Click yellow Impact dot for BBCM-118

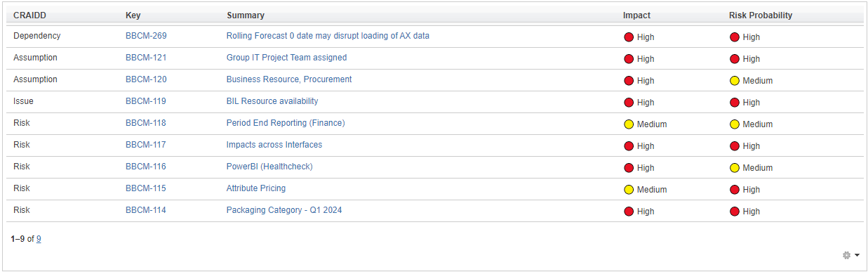(x=629, y=124)
